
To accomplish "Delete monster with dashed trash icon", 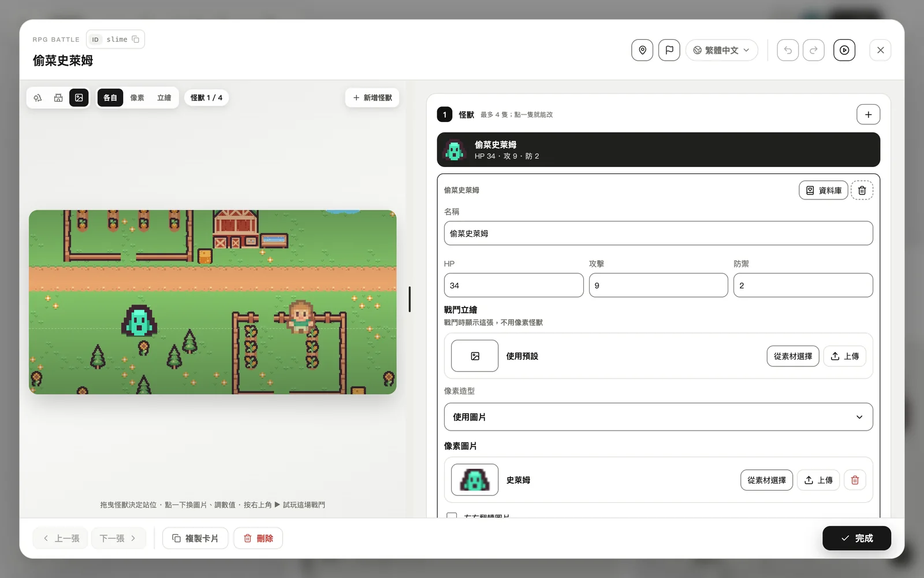I will click(862, 190).
